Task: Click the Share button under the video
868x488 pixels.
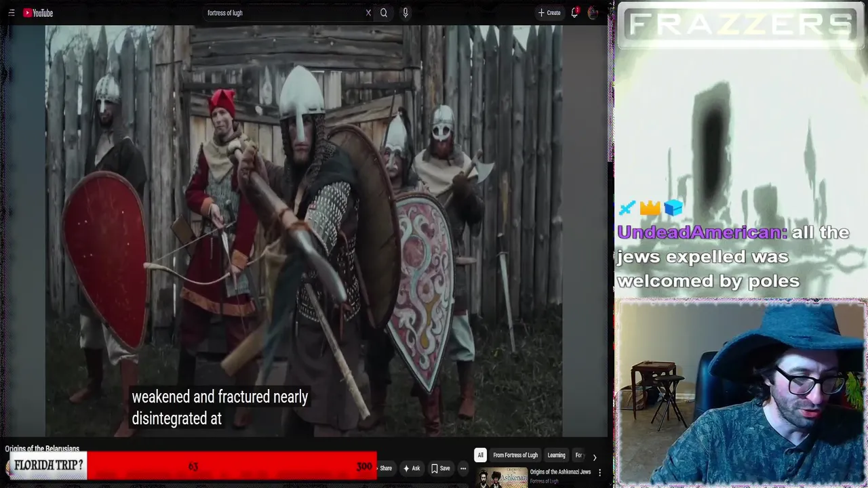Action: point(385,468)
